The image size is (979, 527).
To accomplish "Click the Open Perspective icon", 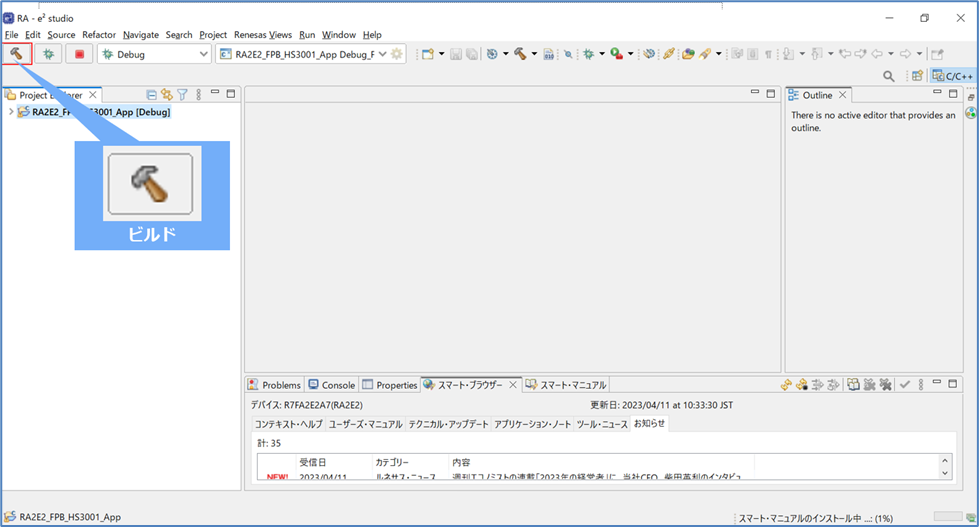I will pos(917,76).
